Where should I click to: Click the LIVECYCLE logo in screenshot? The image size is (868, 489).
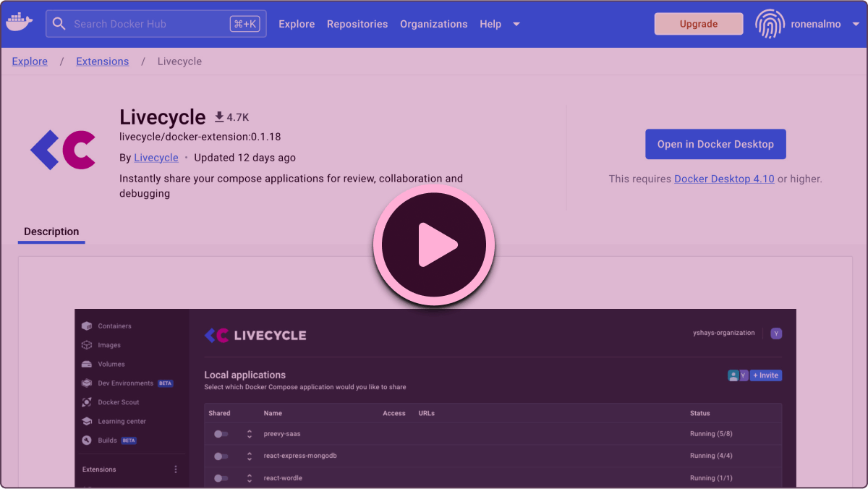255,335
